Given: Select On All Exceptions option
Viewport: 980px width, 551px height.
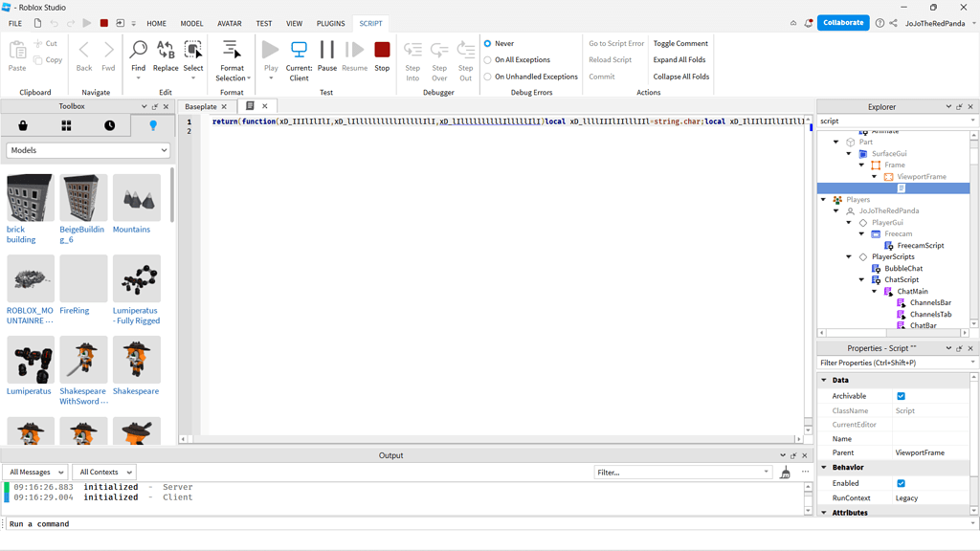Looking at the screenshot, I should click(x=487, y=60).
